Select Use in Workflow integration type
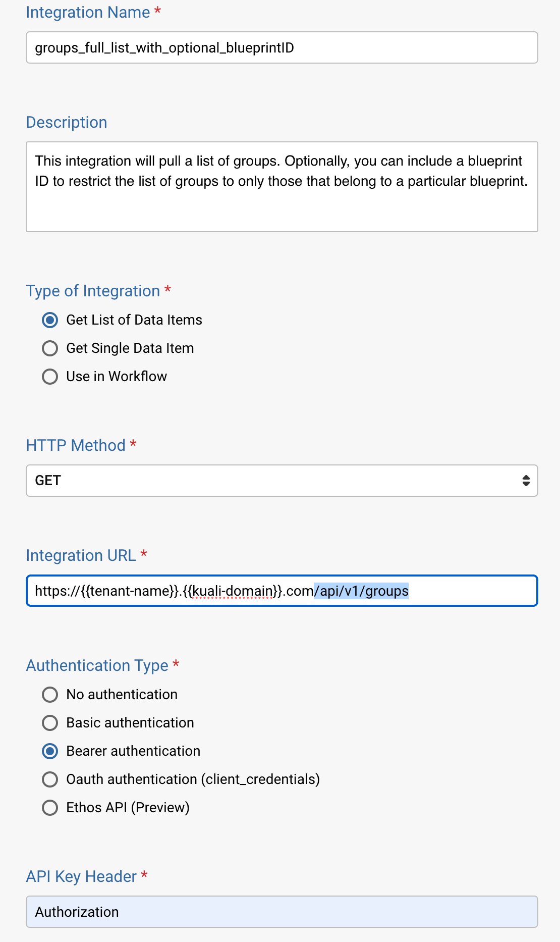The height and width of the screenshot is (942, 560). [x=50, y=377]
